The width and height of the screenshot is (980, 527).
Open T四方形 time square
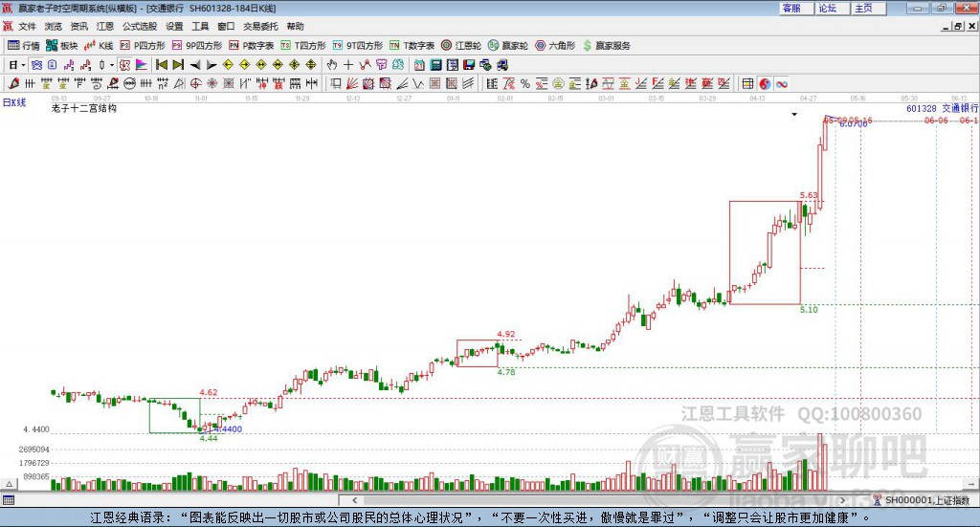303,46
